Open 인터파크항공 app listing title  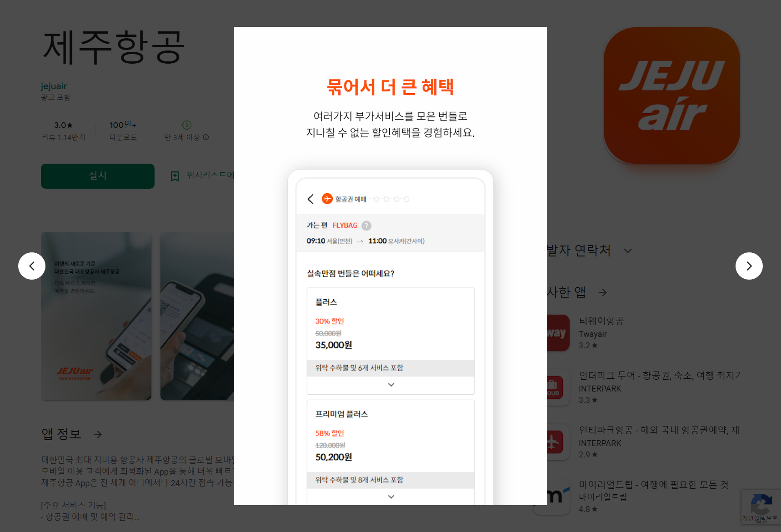pos(659,430)
